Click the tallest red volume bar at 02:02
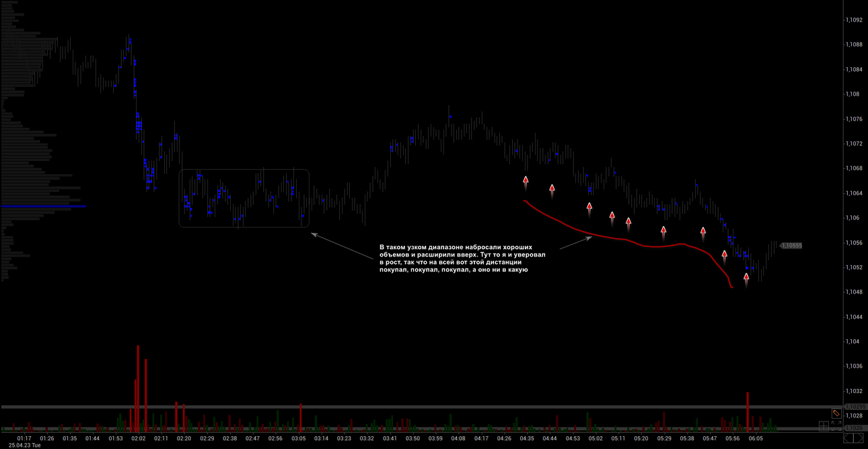The height and width of the screenshot is (449, 868). coord(138,388)
